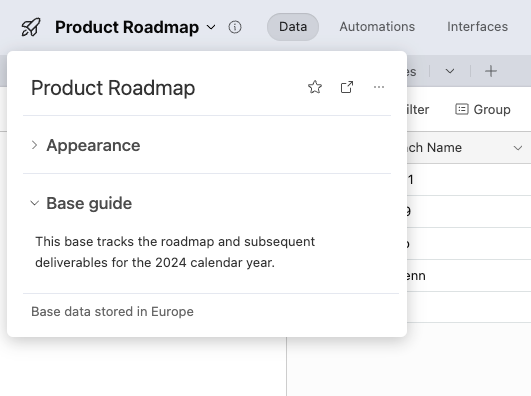
Task: Open the tables list dropdown chevron
Action: 450,71
